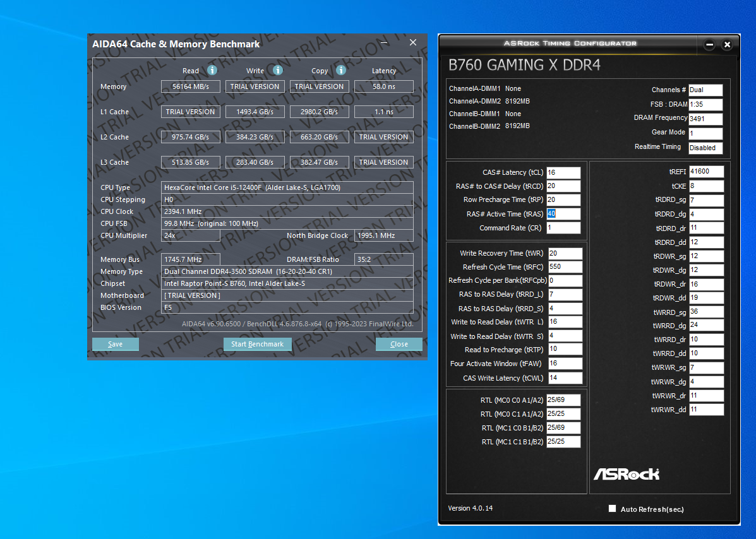Viewport: 756px width, 539px height.
Task: Select the tWRWR_sg field
Action: click(706, 367)
